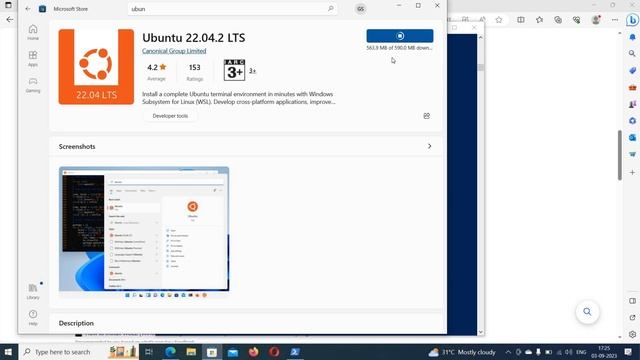Open Canonical Group Limited publisher link
640x360 pixels.
click(174, 51)
